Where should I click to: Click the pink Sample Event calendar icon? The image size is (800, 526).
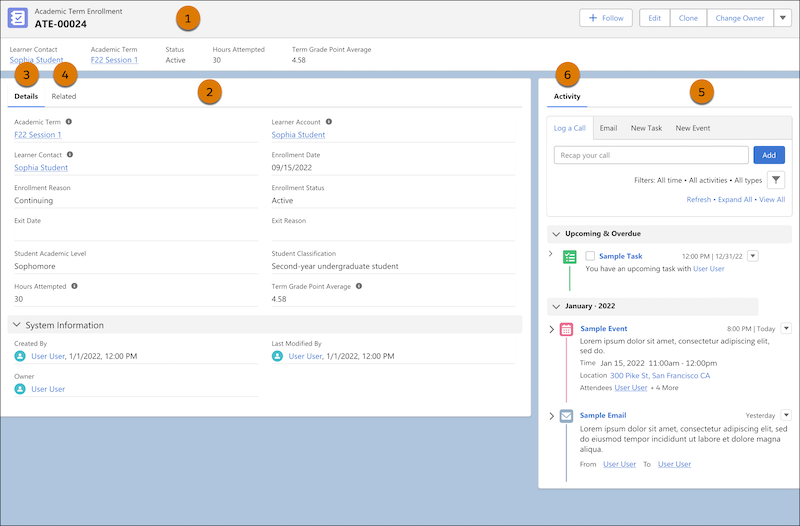tap(567, 329)
